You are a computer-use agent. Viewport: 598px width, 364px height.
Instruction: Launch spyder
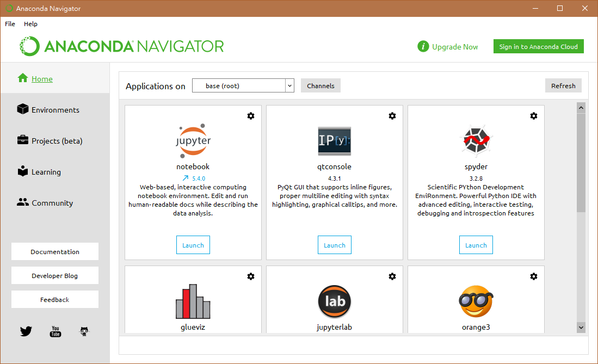(x=476, y=245)
